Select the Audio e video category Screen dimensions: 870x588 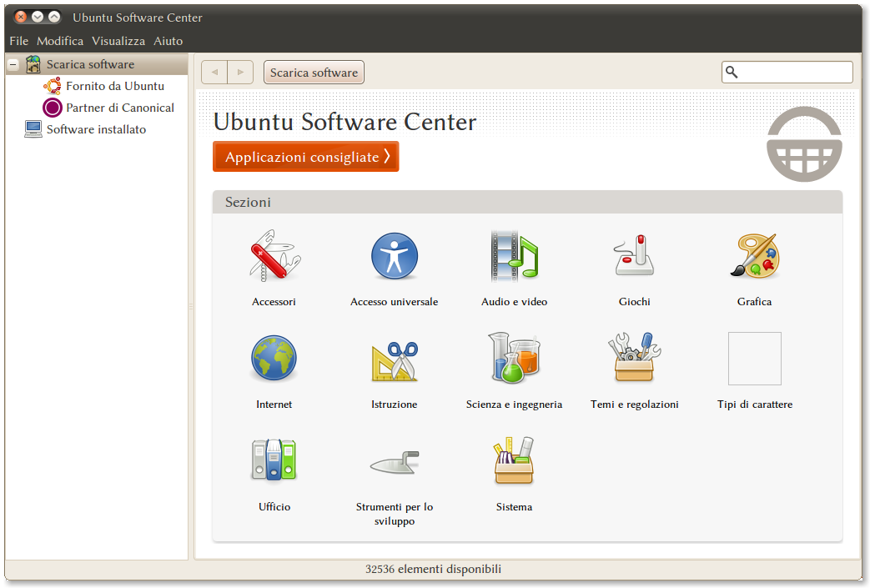pyautogui.click(x=514, y=255)
